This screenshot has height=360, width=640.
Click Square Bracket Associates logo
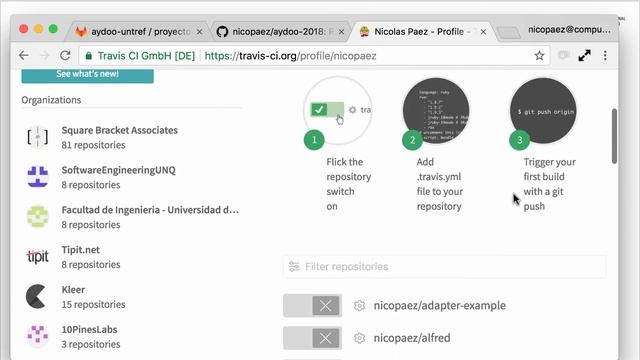coord(38,137)
